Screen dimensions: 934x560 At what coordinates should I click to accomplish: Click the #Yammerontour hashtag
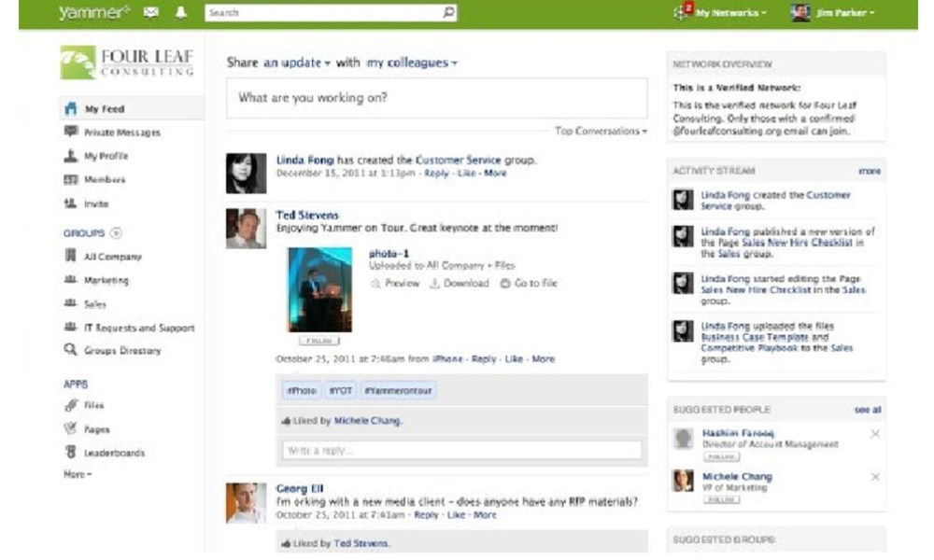pyautogui.click(x=398, y=391)
